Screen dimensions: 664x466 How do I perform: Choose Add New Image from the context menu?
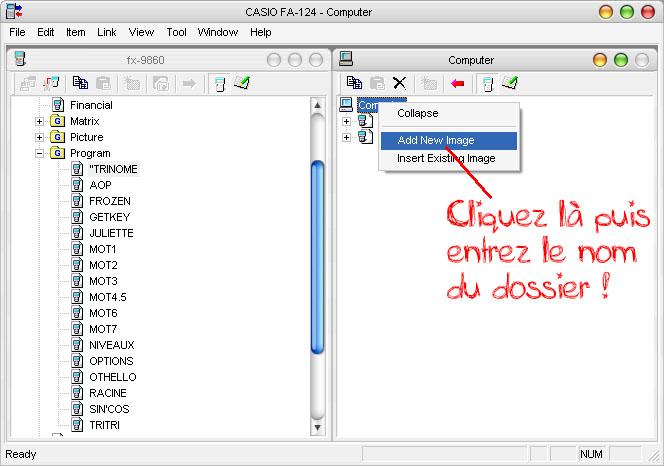pos(436,140)
